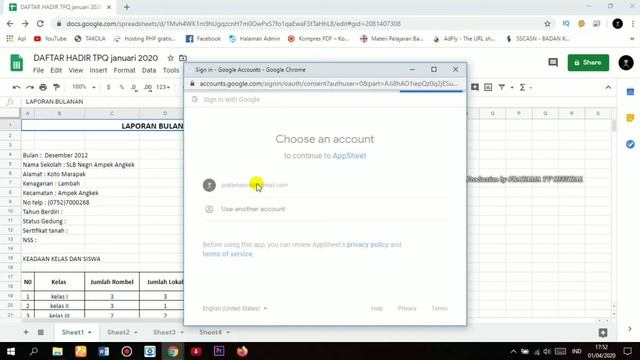Click the Help link in sign-in footer
This screenshot has width=640, height=360.
[x=377, y=309]
